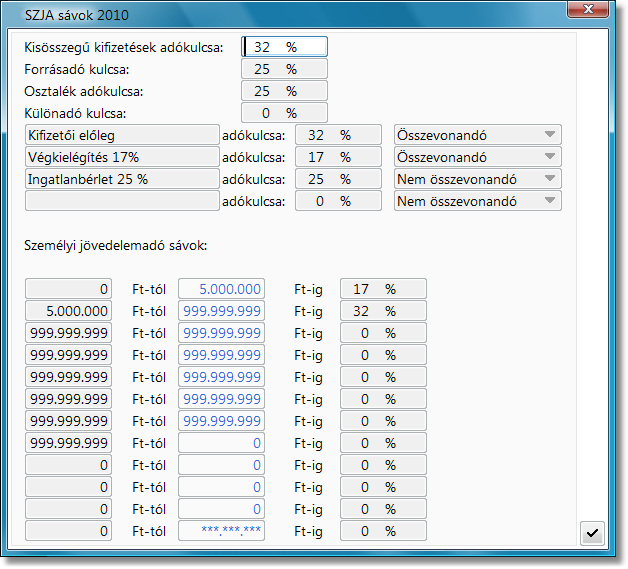This screenshot has width=628, height=569.
Task: Open the dropdown in the empty-name tax row
Action: coord(477,201)
